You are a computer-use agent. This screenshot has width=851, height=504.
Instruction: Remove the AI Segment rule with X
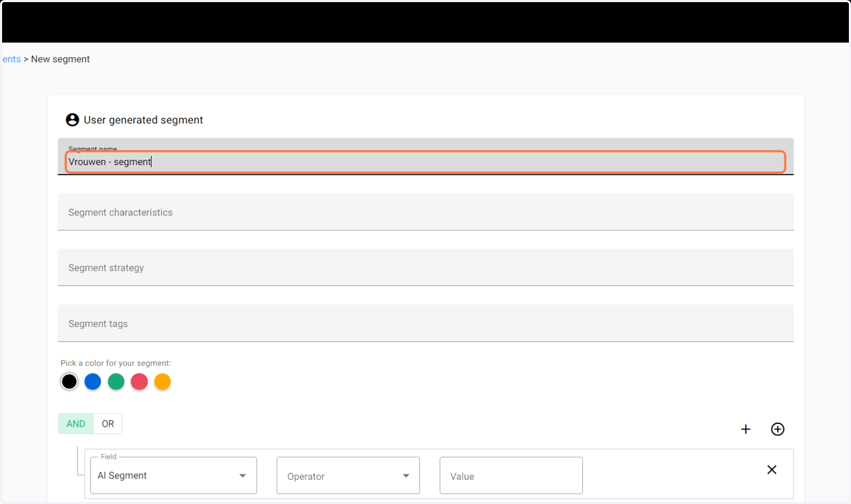pos(772,469)
